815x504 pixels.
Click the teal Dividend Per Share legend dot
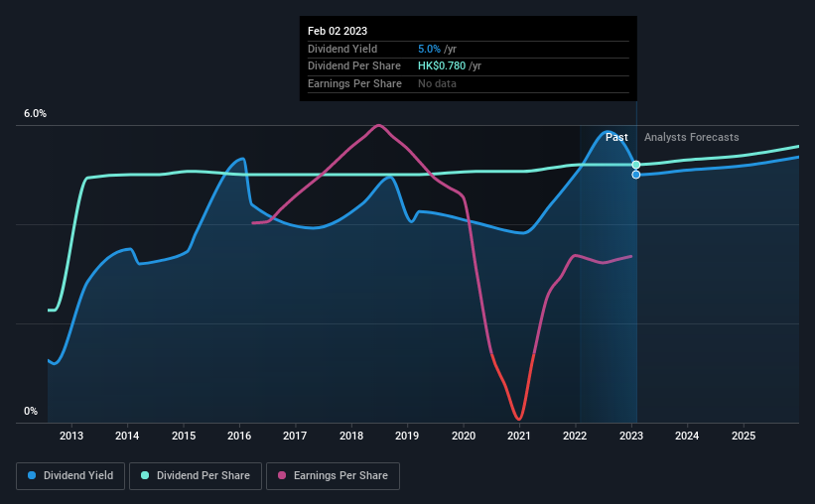145,475
